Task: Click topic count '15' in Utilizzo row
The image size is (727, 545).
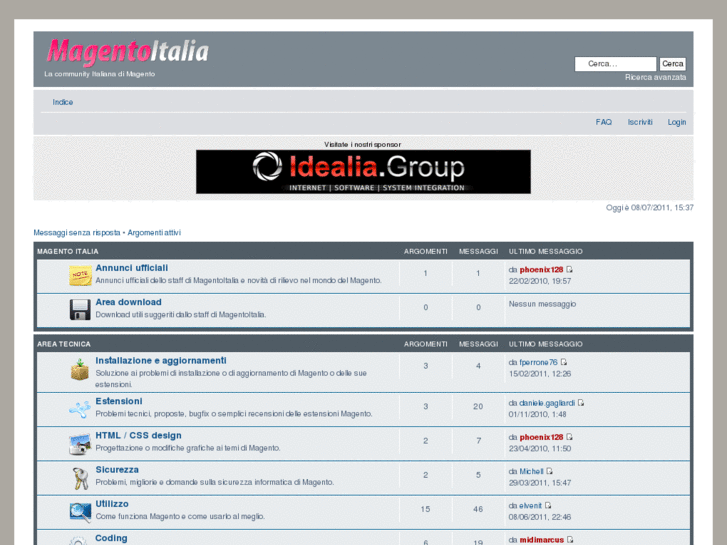Action: (x=426, y=509)
